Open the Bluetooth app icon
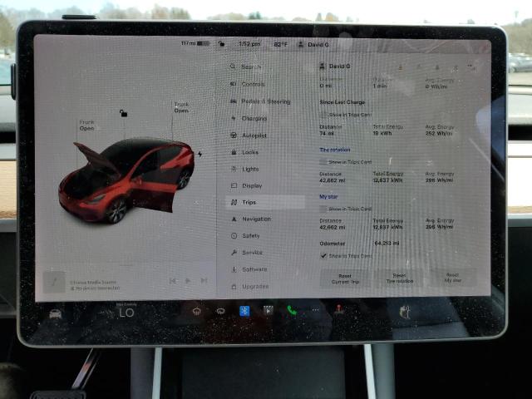 coord(244,311)
